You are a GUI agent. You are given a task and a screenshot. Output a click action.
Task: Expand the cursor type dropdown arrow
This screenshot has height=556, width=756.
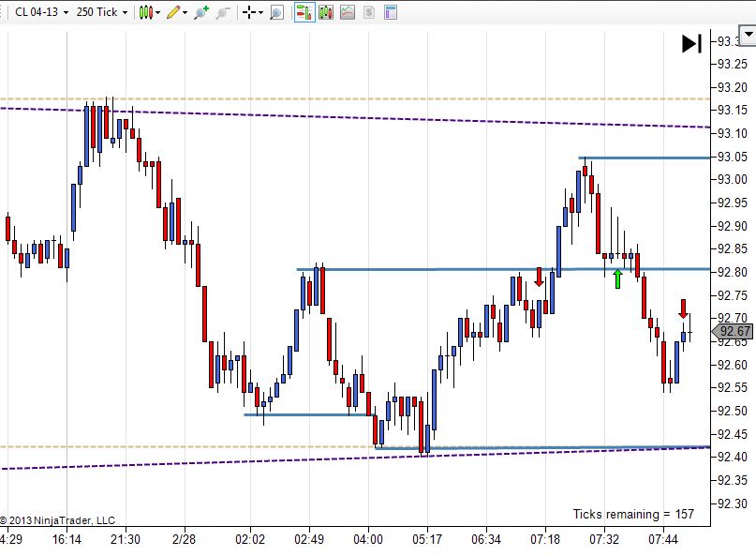tap(260, 12)
